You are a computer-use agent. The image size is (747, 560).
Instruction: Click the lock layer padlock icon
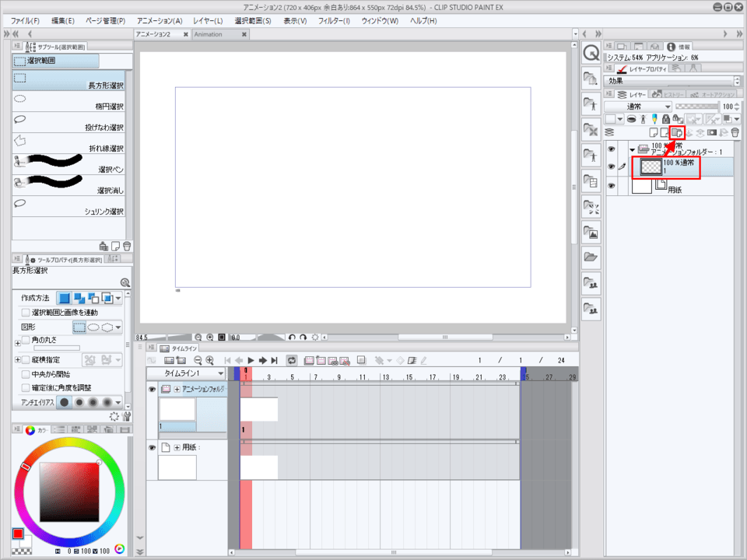tap(666, 118)
